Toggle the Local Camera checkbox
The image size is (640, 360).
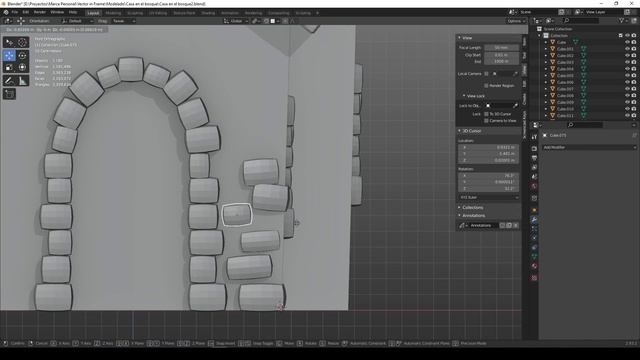point(486,74)
